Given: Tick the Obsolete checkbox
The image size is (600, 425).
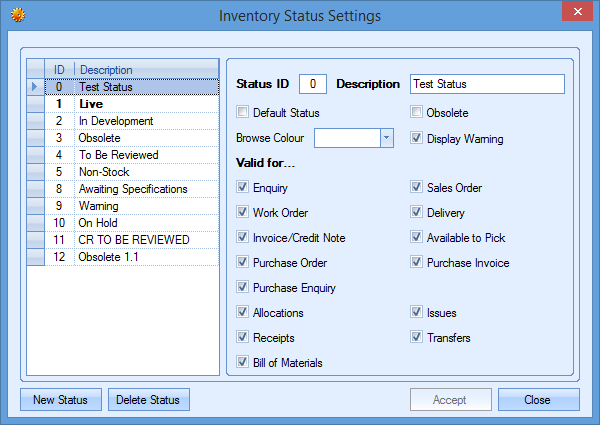Looking at the screenshot, I should tap(416, 113).
